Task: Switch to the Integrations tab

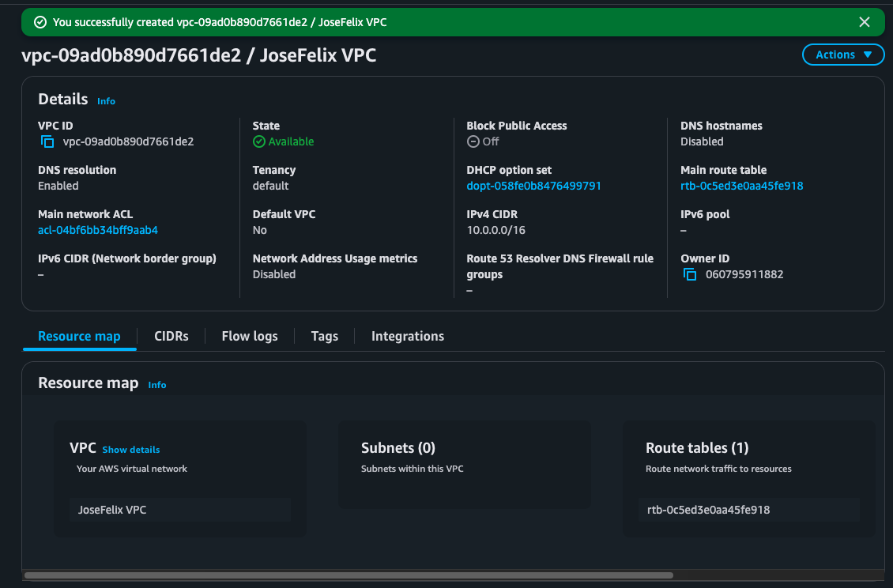Action: click(x=408, y=336)
